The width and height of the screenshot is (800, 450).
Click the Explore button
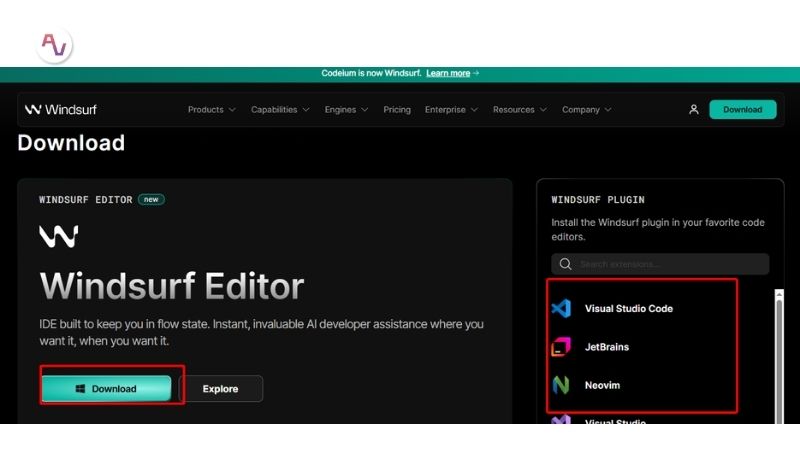click(x=221, y=389)
